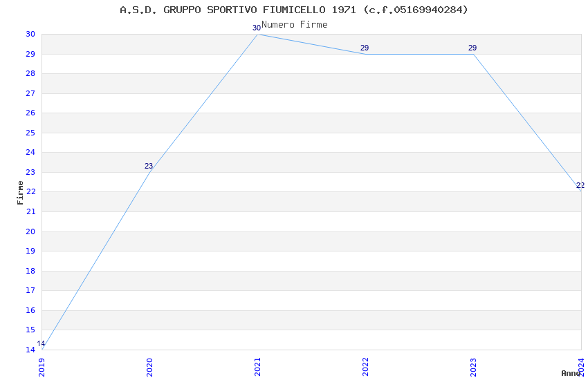Select the 2023 data point labeled 29
This screenshot has width=588, height=380.
tap(472, 48)
